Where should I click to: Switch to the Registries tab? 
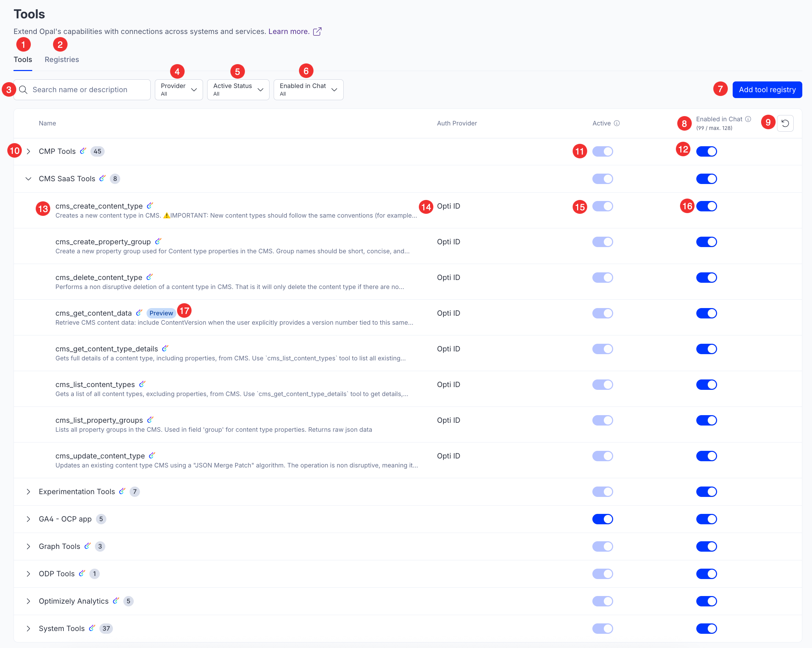tap(62, 60)
